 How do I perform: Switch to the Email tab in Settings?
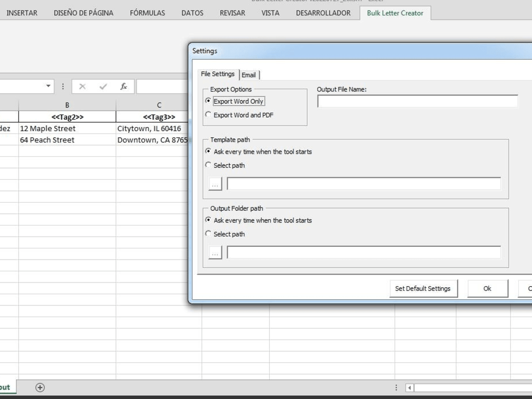[249, 75]
